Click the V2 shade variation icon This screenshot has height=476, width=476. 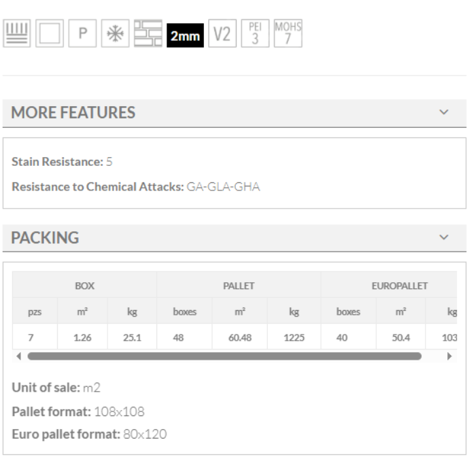[222, 34]
